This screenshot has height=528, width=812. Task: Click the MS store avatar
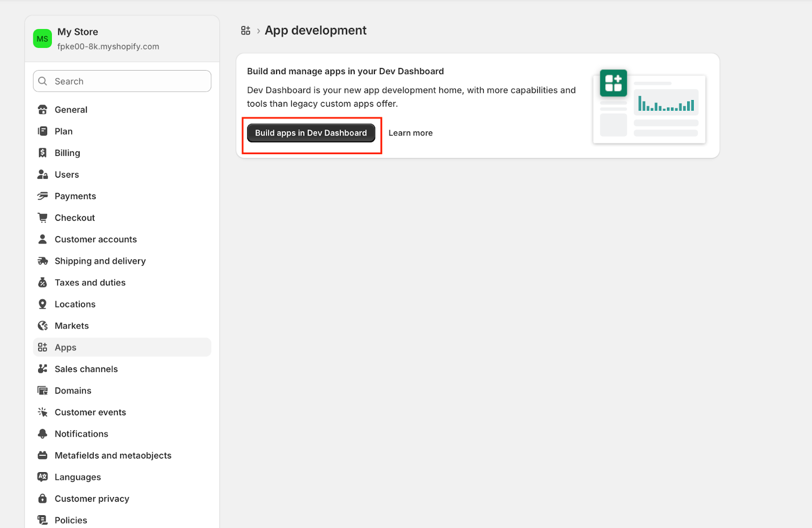tap(43, 39)
